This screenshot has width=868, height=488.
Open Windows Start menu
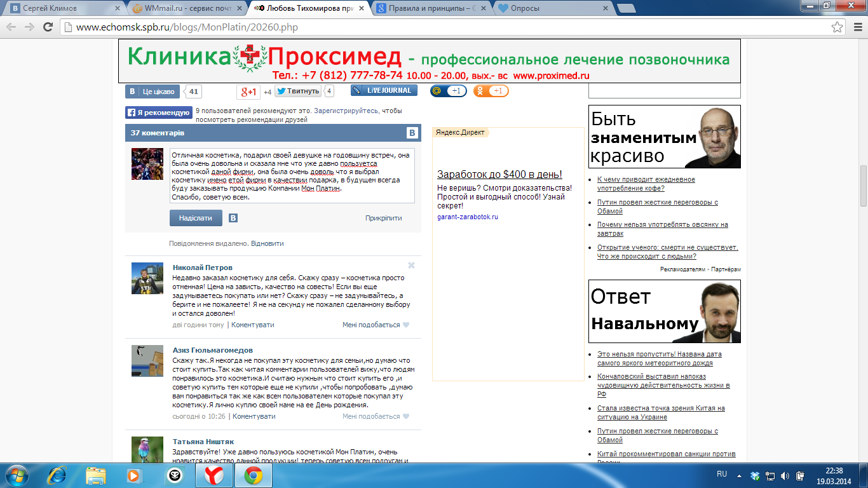pos(17,475)
